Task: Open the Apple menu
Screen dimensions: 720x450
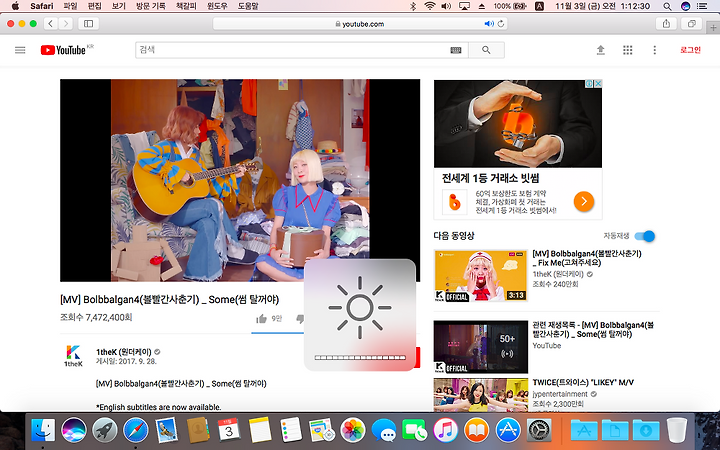Action: 15,6
